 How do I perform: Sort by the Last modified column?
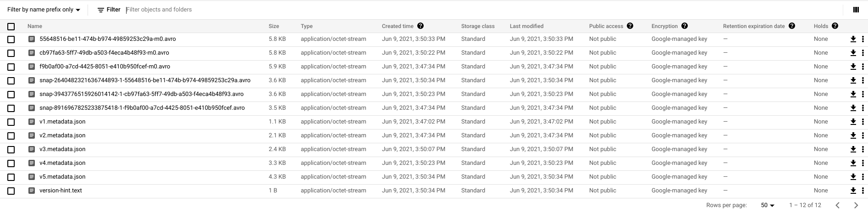[526, 26]
